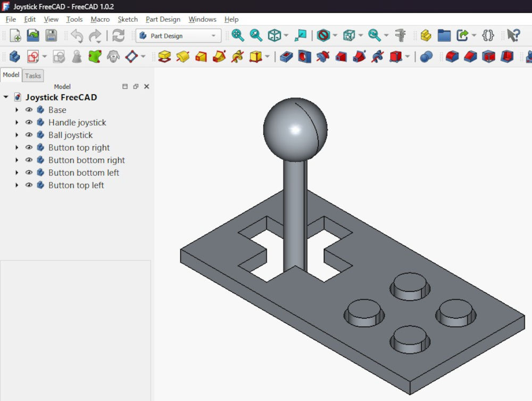
Task: Undo the last action
Action: click(x=77, y=36)
